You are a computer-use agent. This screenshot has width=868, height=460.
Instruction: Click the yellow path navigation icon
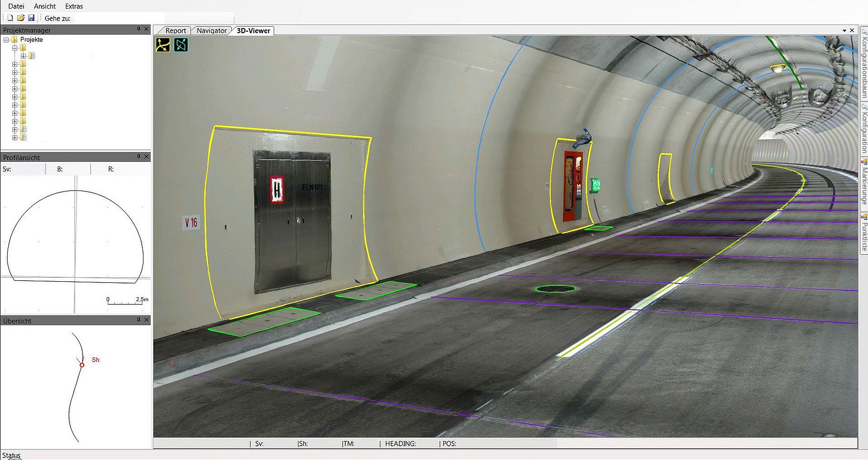pos(163,45)
